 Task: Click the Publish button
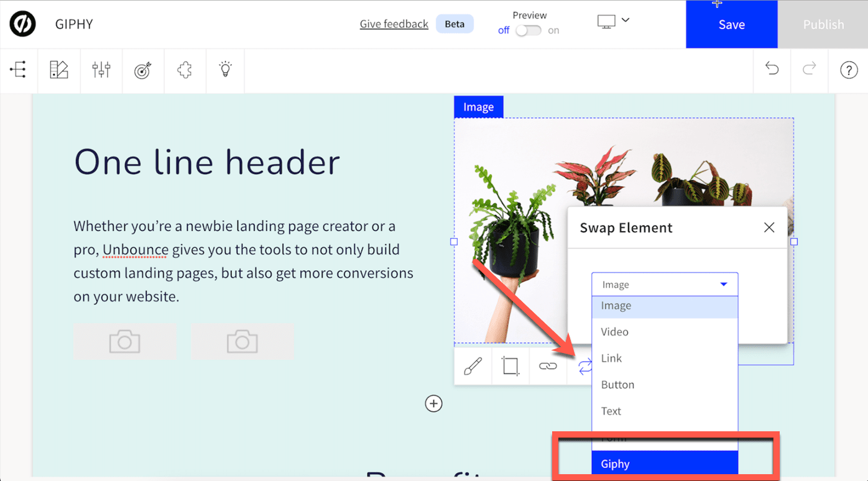pos(823,24)
